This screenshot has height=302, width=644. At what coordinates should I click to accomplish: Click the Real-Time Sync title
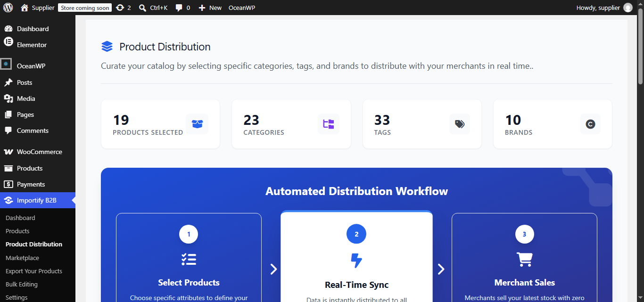[356, 285]
